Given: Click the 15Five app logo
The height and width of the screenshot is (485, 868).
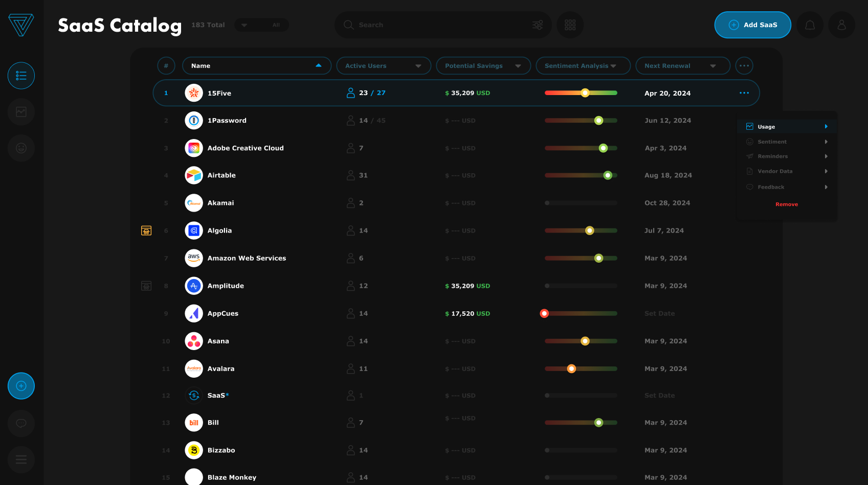Looking at the screenshot, I should coord(194,93).
